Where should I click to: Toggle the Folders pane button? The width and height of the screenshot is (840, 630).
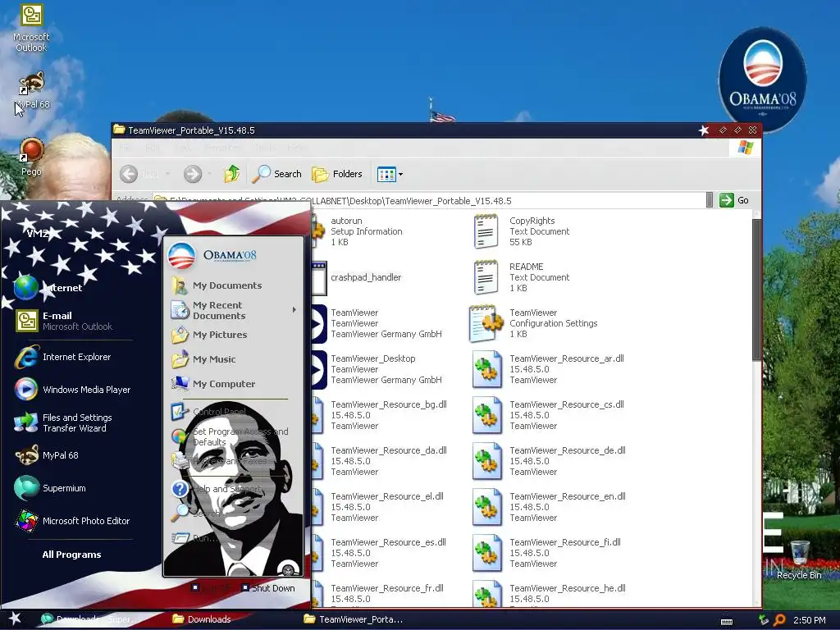(337, 174)
